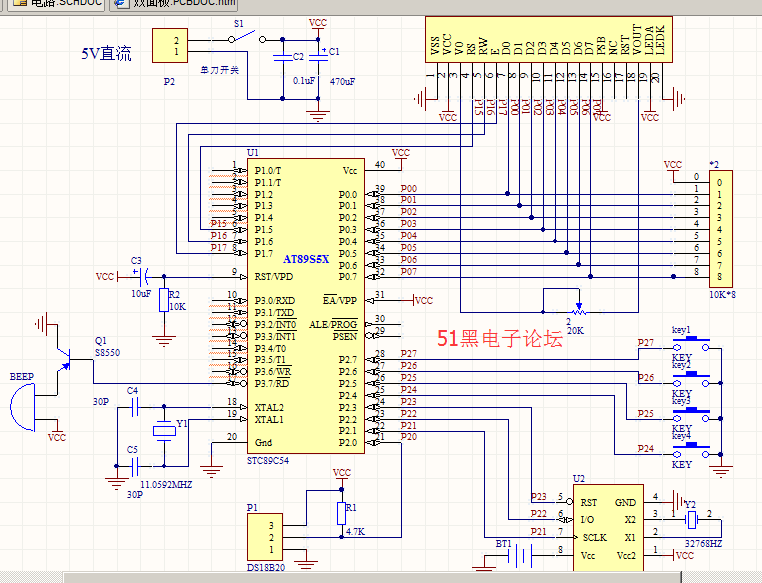This screenshot has width=762, height=583.
Task: Switch to the 电路.SCHDOC tab
Action: 62,4
